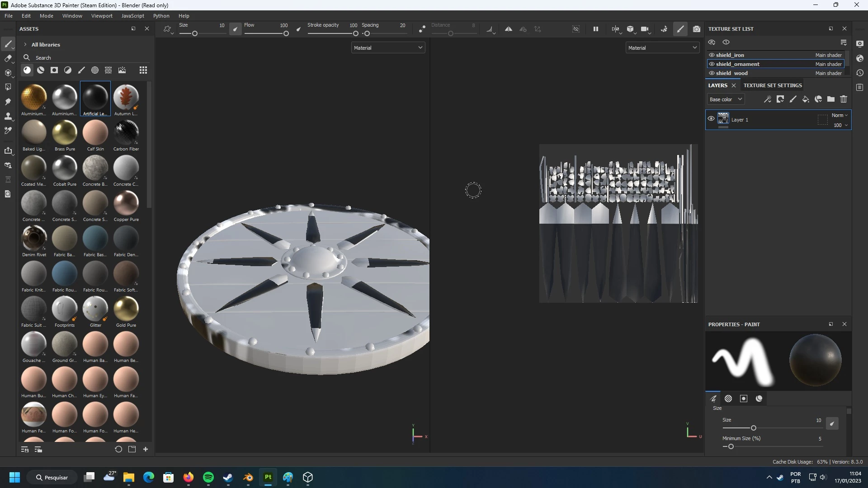Click the symmetry toggle icon in top toolbar
The image size is (868, 488).
(509, 29)
